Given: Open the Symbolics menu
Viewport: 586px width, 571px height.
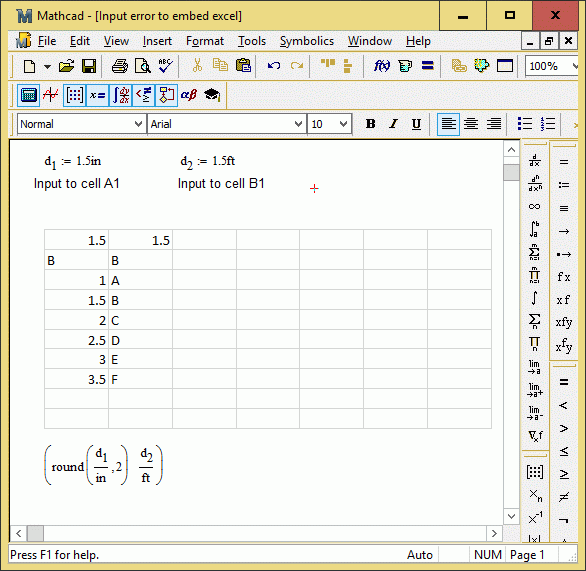Looking at the screenshot, I should [306, 41].
